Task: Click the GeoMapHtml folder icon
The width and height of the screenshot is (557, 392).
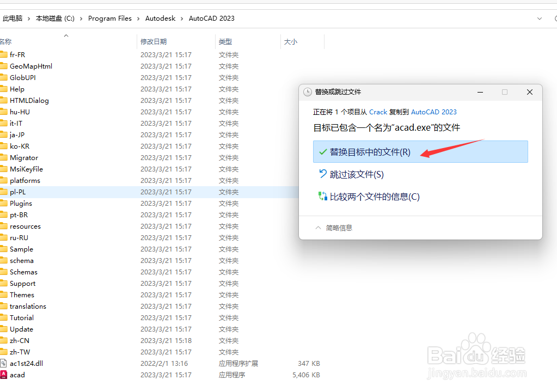Action: 4,66
